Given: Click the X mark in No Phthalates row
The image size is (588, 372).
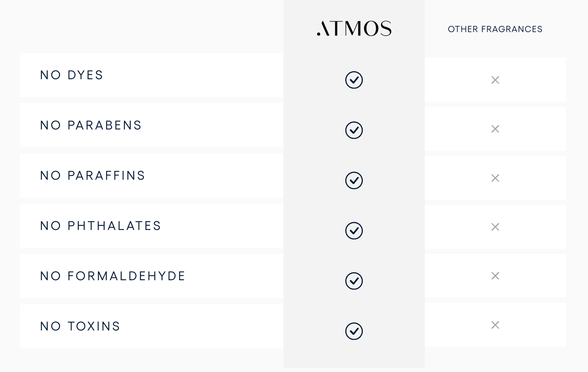Looking at the screenshot, I should click(495, 227).
